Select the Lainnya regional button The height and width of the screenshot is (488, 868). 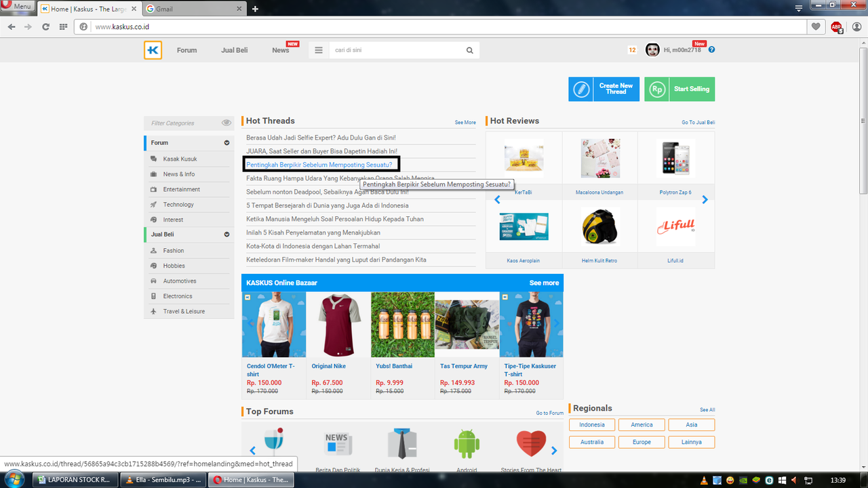click(691, 442)
